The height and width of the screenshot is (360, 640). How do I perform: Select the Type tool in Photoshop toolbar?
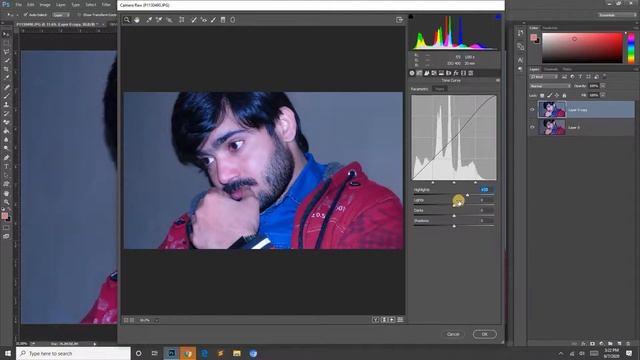[6, 167]
